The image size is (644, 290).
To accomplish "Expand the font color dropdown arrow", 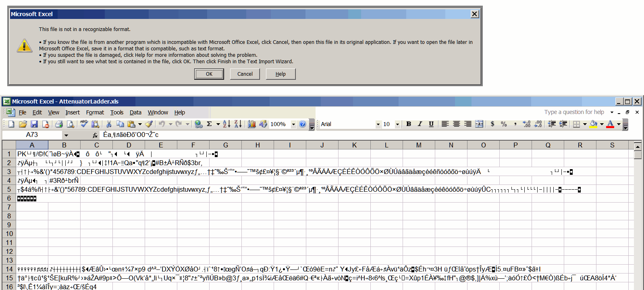I will click(x=619, y=124).
